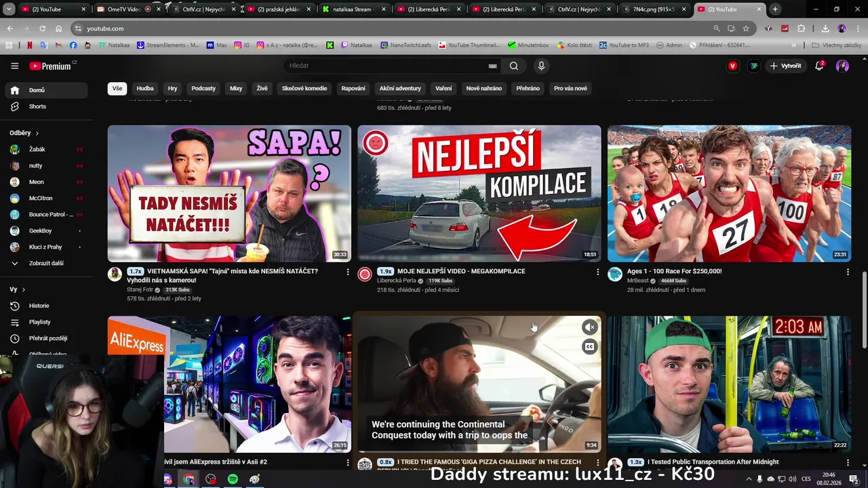Open Historie in the sidebar
Viewport: 868px width, 488px height.
[46, 306]
